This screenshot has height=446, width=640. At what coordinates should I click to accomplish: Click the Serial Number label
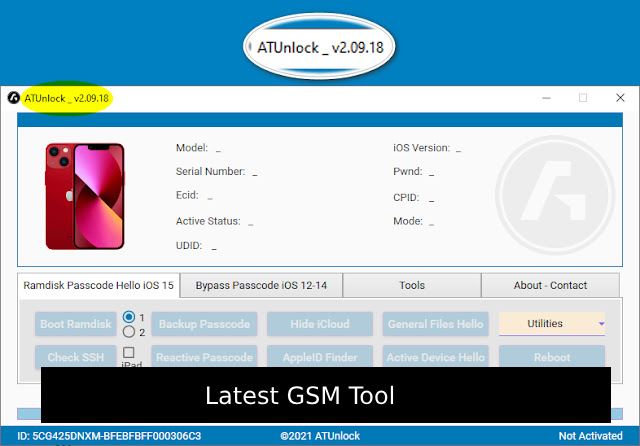211,171
